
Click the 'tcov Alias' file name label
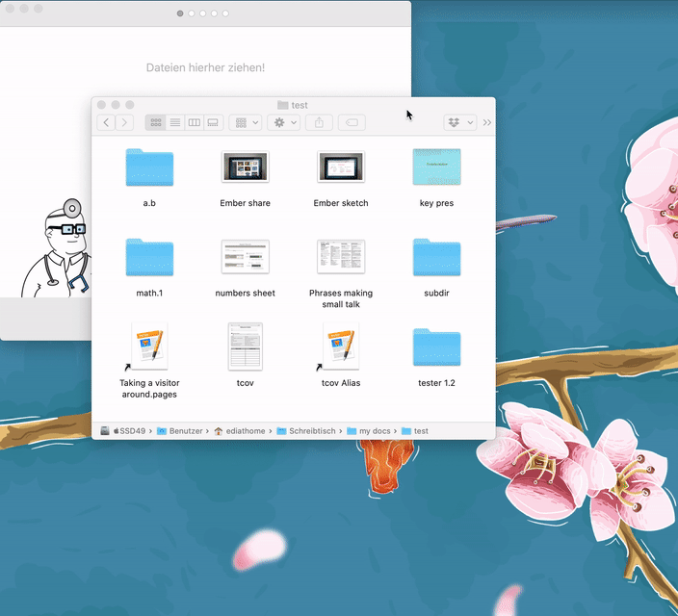341,383
